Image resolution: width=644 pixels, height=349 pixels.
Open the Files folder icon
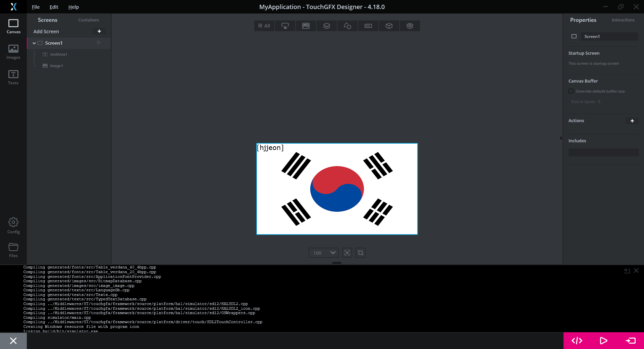click(x=13, y=250)
